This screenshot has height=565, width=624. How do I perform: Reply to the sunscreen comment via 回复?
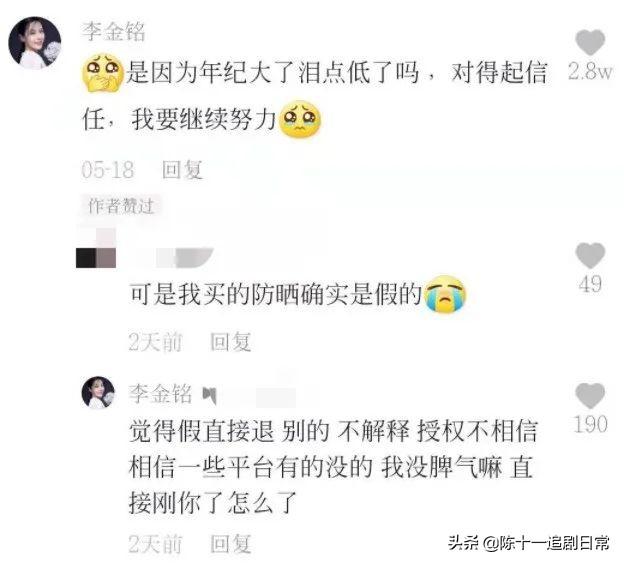pos(231,342)
